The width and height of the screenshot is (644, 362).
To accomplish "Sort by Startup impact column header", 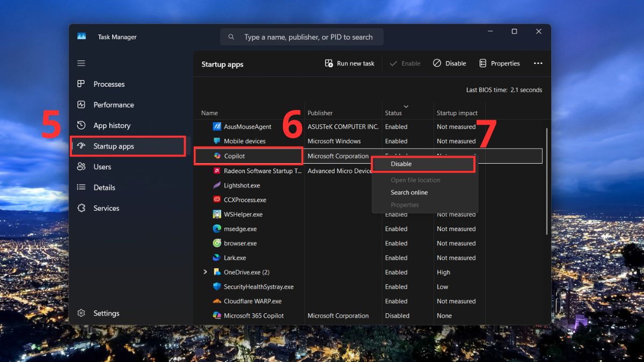I will point(457,113).
